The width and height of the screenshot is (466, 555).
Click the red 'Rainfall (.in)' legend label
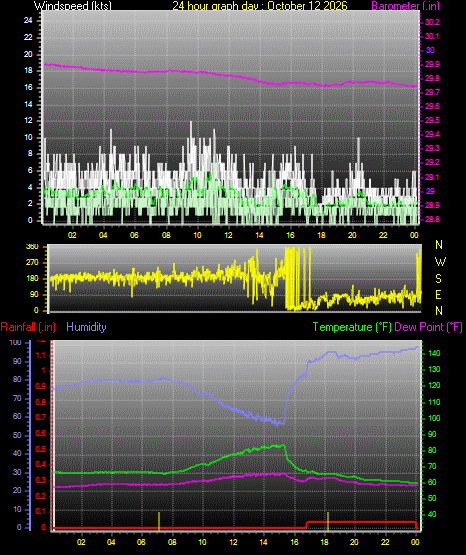coord(28,327)
